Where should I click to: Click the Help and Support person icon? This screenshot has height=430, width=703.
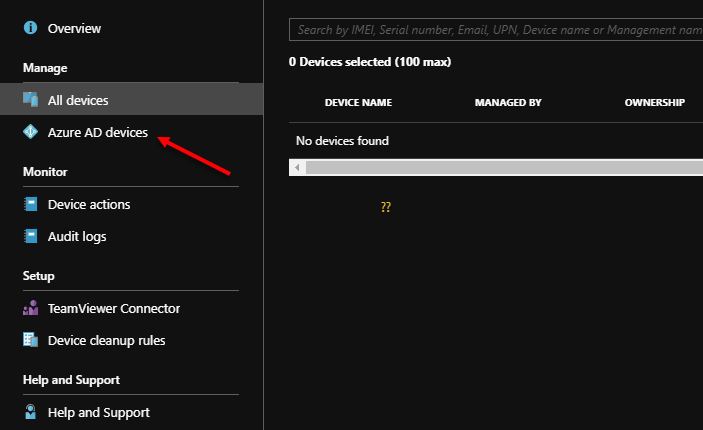point(30,412)
